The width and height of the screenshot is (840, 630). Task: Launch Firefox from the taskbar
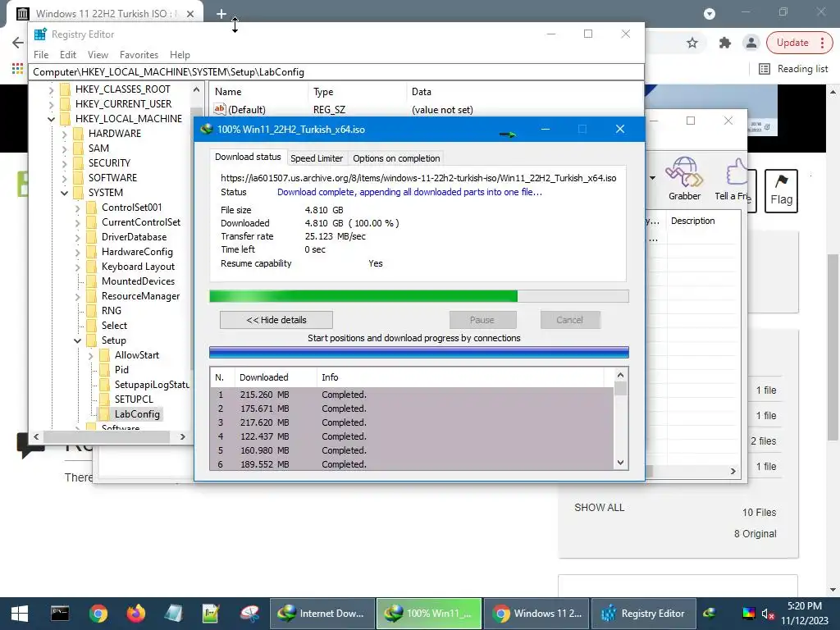(x=136, y=614)
